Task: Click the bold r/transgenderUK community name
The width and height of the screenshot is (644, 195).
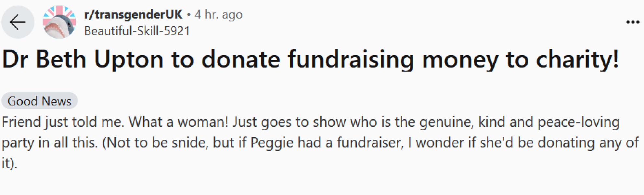Action: [133, 14]
